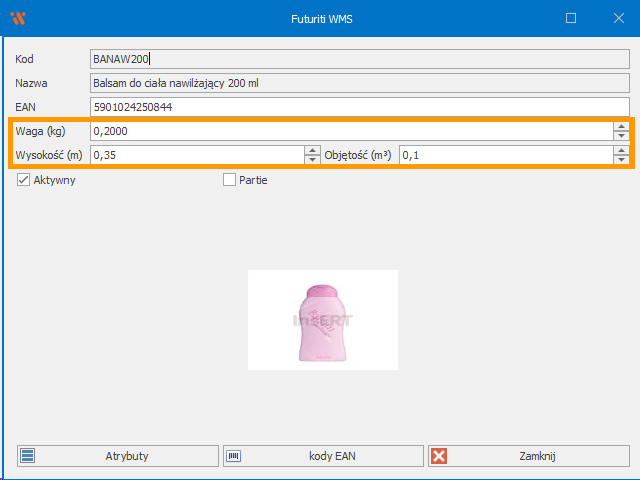Enable the Partie checkbox
Image resolution: width=640 pixels, height=480 pixels.
point(229,180)
